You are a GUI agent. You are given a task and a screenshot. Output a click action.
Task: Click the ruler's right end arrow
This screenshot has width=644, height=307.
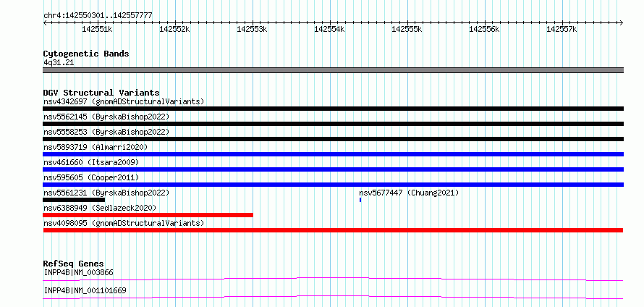click(x=622, y=22)
